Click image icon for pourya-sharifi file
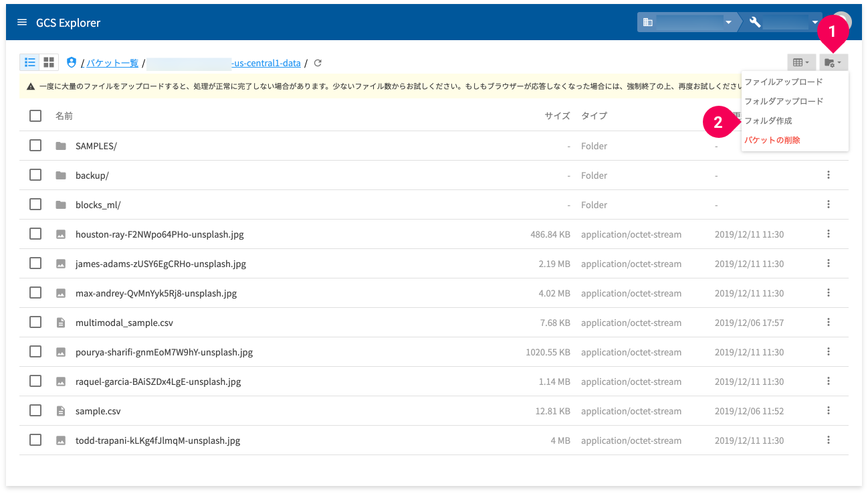Viewport: 868px width, 494px height. pyautogui.click(x=61, y=352)
